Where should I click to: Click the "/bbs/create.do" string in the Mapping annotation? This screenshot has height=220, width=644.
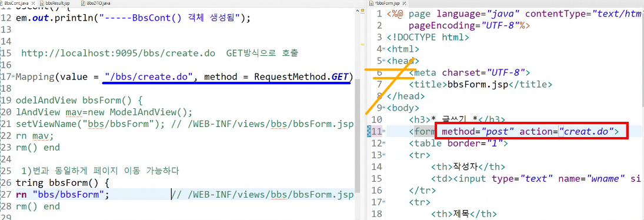pyautogui.click(x=149, y=76)
